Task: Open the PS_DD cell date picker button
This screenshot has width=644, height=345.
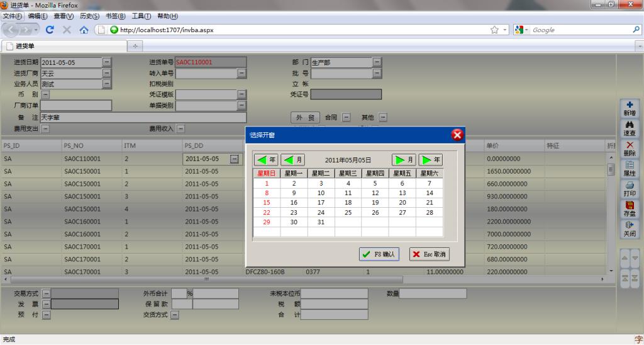Action: tap(234, 159)
